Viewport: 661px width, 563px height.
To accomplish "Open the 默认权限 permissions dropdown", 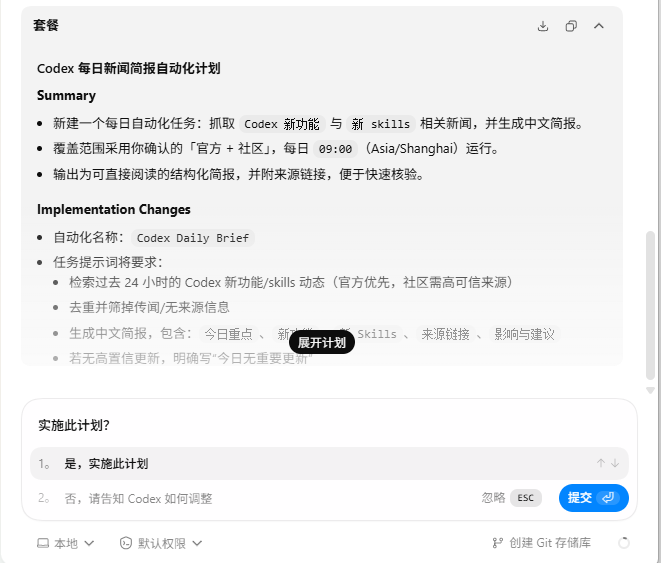I will tap(161, 543).
